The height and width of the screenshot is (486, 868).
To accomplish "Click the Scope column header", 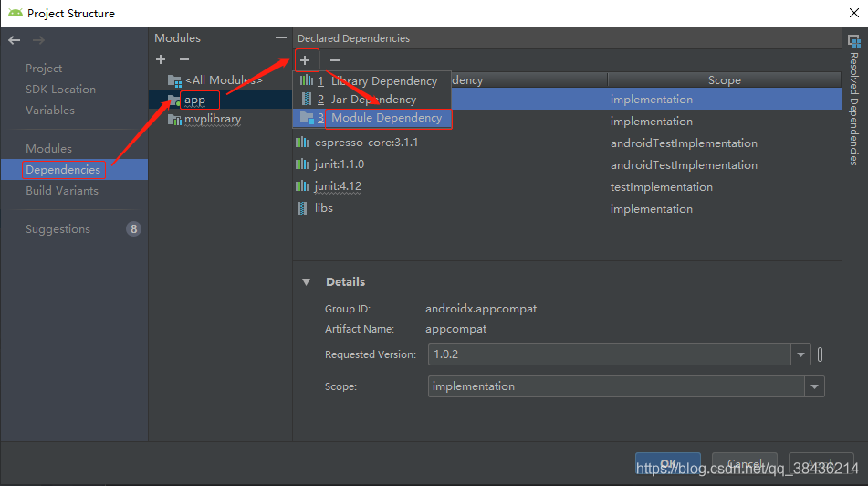I will click(724, 80).
